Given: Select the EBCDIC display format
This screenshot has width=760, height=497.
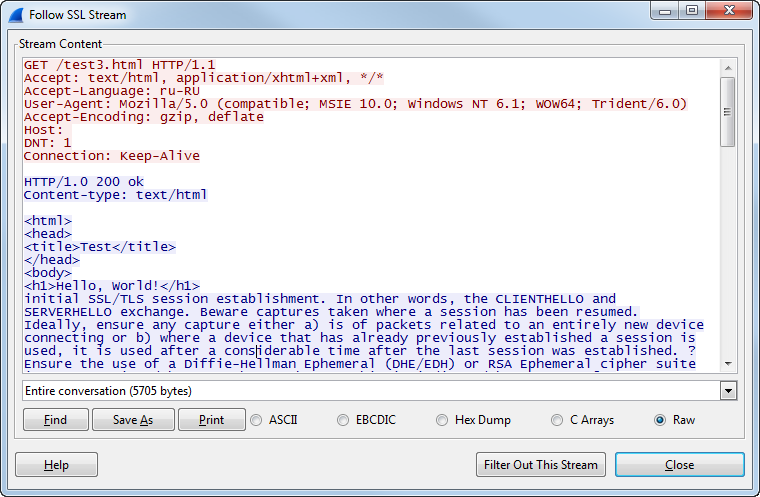Looking at the screenshot, I should pyautogui.click(x=343, y=420).
